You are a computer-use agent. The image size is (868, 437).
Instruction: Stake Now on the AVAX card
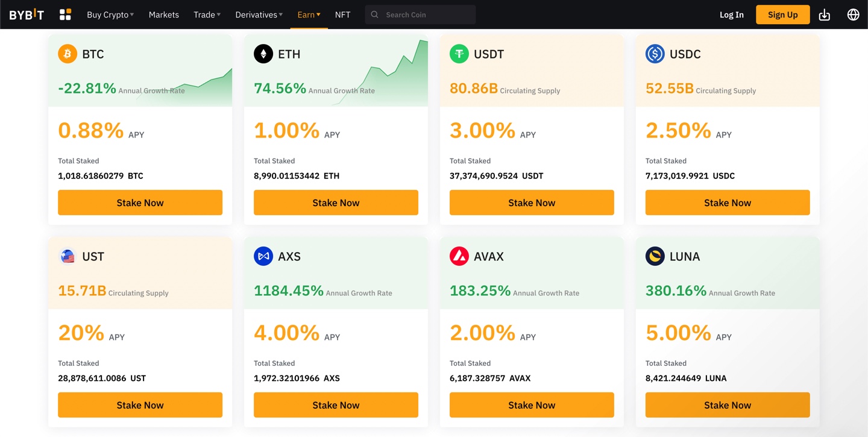coord(532,405)
